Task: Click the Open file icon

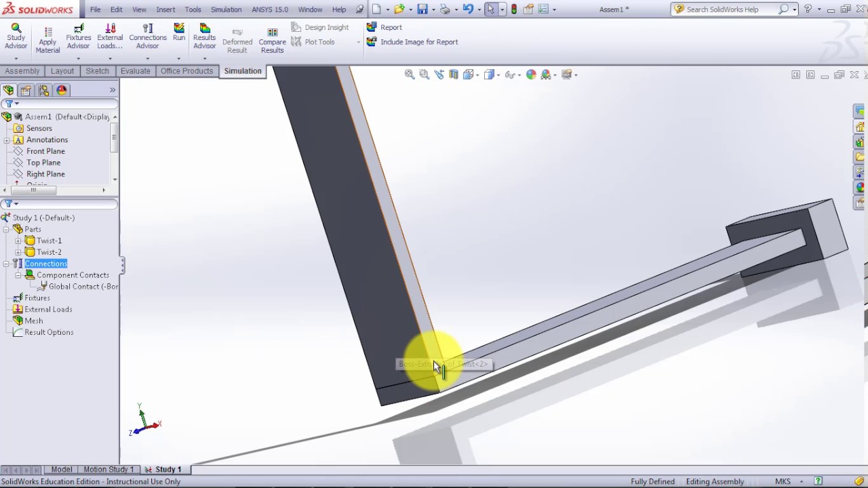Action: 399,9
